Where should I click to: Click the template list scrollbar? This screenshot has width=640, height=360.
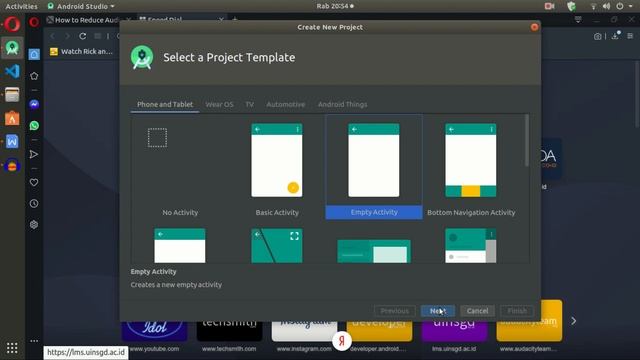pyautogui.click(x=527, y=141)
